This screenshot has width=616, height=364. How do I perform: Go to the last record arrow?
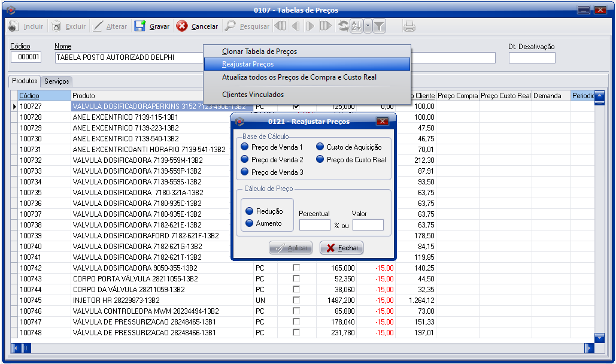325,26
